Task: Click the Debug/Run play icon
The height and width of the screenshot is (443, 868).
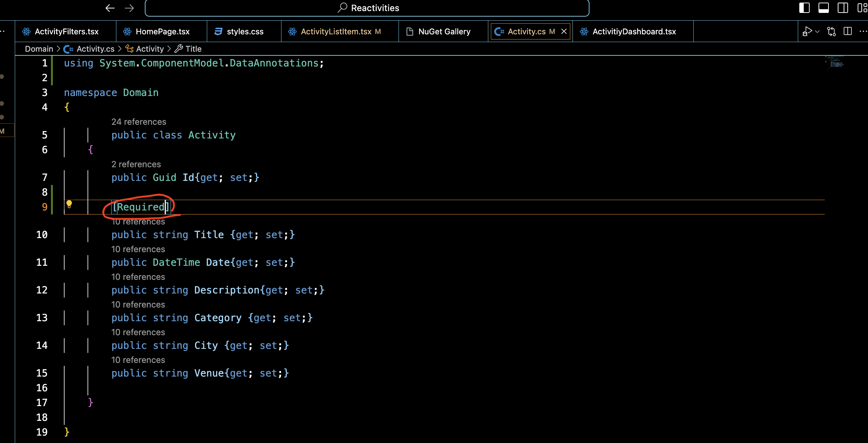Action: pos(807,31)
